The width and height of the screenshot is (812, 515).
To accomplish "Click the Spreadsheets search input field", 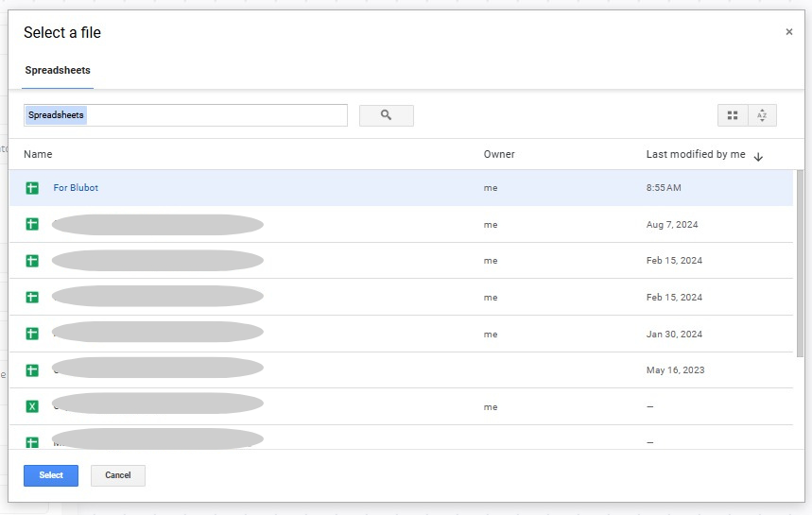I will (185, 115).
